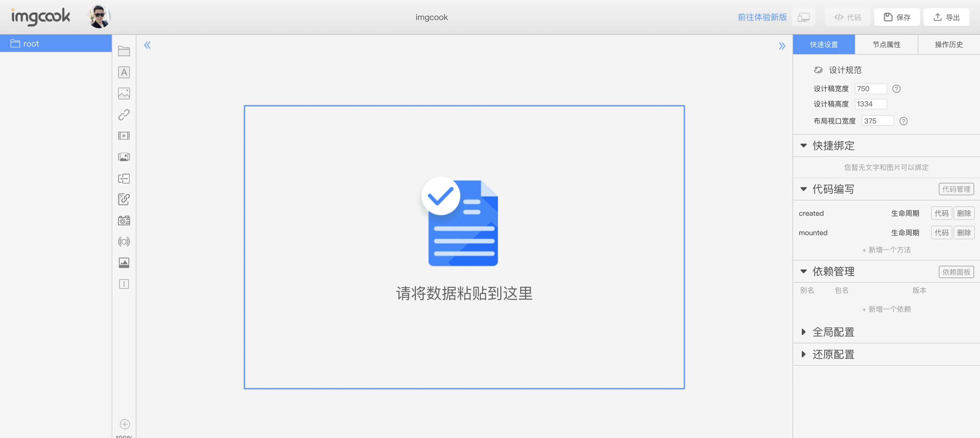
Task: Click the 保存 save button
Action: click(x=897, y=17)
